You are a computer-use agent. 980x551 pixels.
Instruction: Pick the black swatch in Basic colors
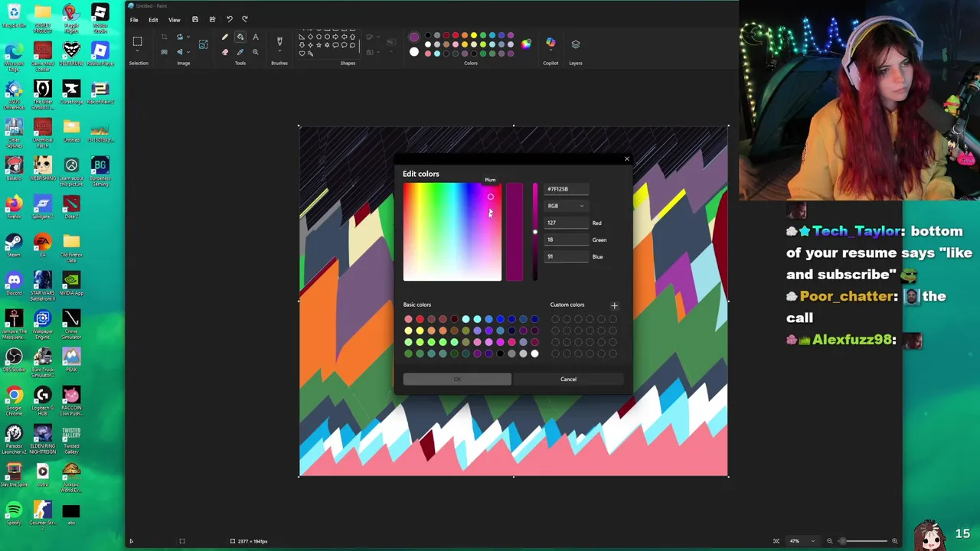(500, 354)
